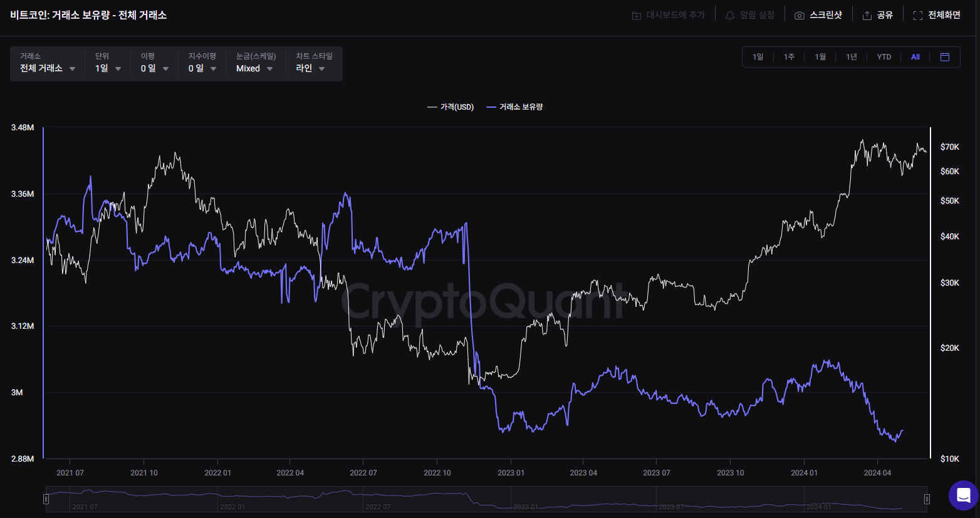This screenshot has width=980, height=518.
Task: Toggle the 가격(USD) legend series
Action: tap(451, 107)
